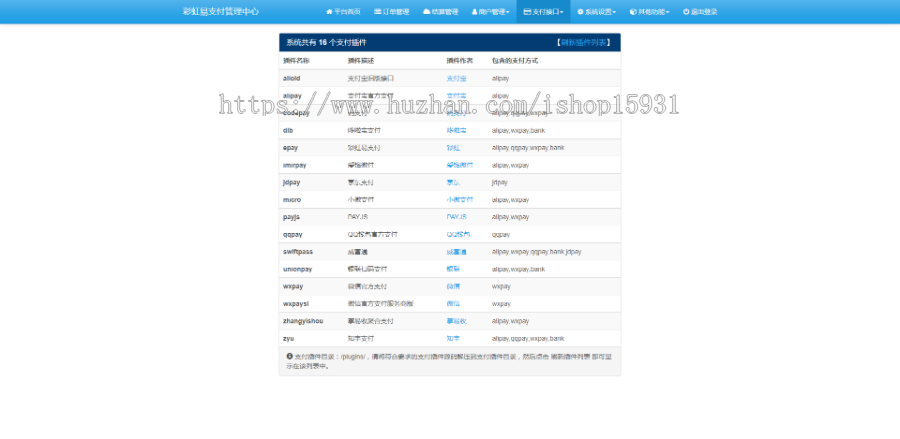Click the 微信官方支付服务商版 description in the wxpaysl row

pyautogui.click(x=381, y=304)
